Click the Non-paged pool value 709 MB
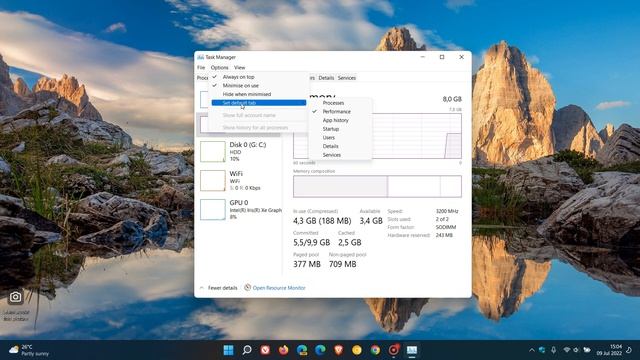The image size is (640, 360). 343,264
